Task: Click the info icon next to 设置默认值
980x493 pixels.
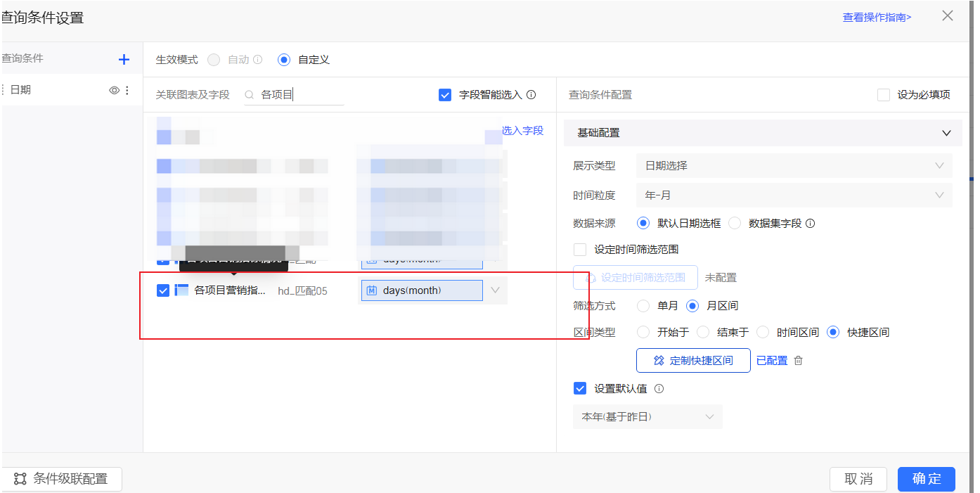Action: pos(659,389)
